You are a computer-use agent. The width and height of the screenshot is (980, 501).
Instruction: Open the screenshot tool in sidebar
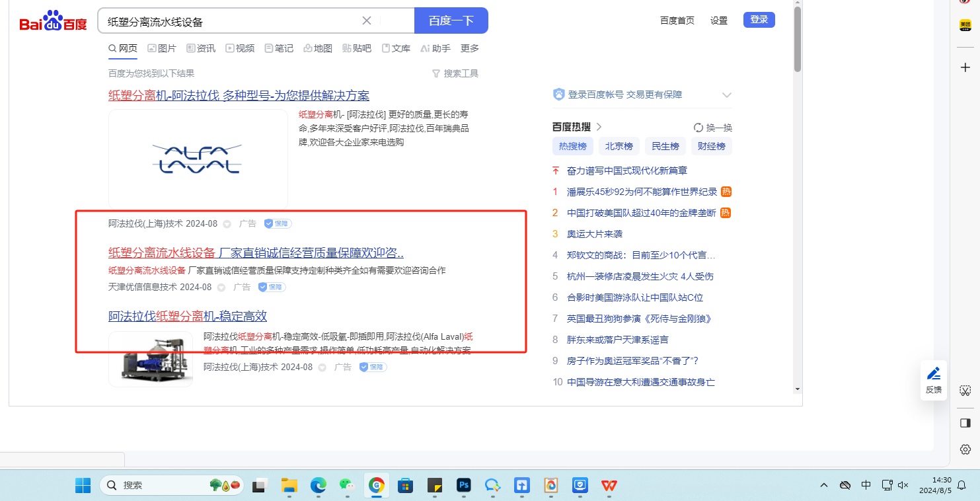click(965, 391)
